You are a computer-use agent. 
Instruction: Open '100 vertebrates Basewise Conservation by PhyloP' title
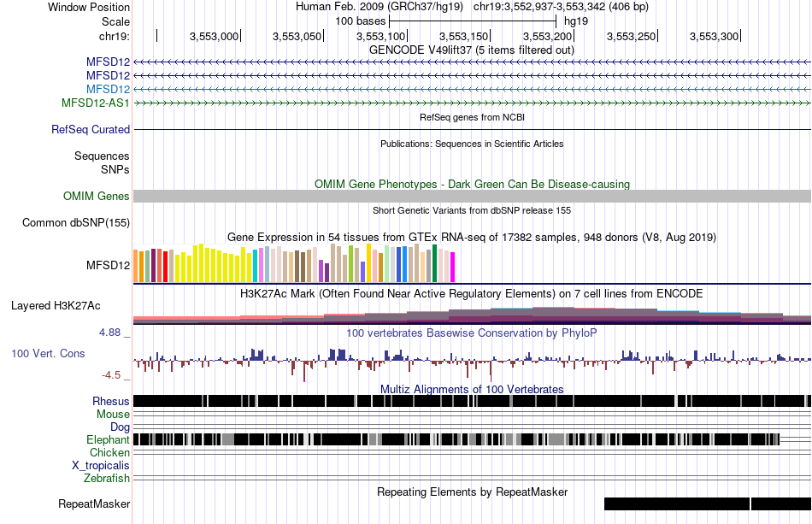(472, 333)
